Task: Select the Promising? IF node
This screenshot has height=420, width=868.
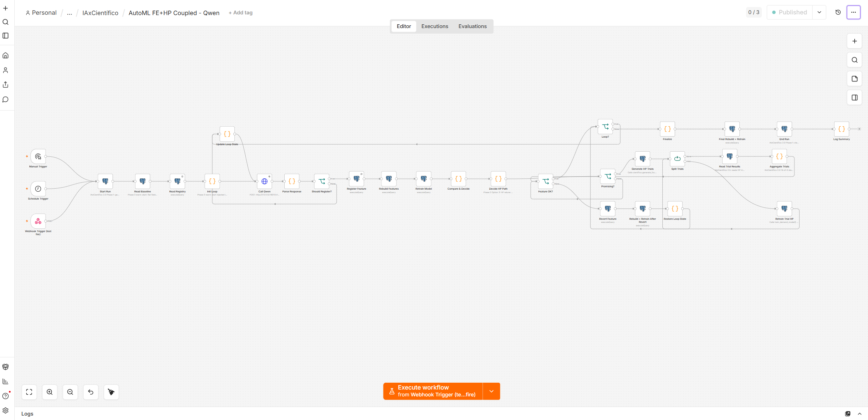Action: [608, 176]
